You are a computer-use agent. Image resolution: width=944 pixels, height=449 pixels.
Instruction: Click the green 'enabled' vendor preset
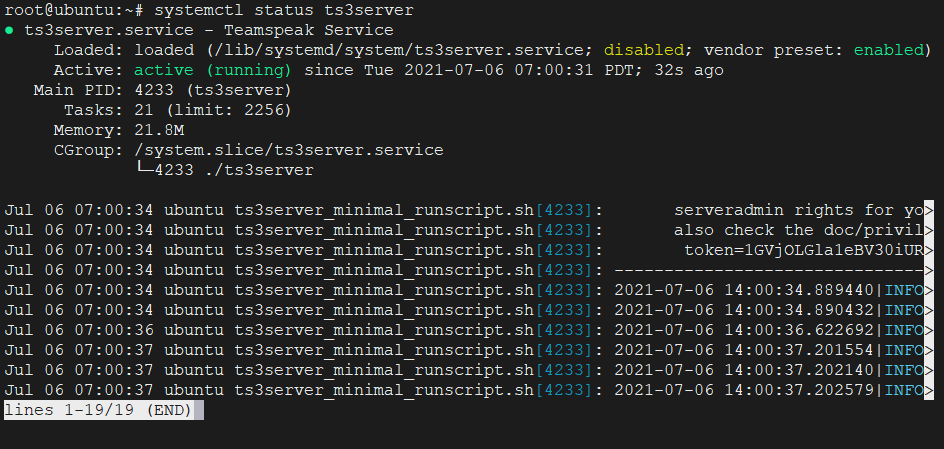tap(889, 50)
